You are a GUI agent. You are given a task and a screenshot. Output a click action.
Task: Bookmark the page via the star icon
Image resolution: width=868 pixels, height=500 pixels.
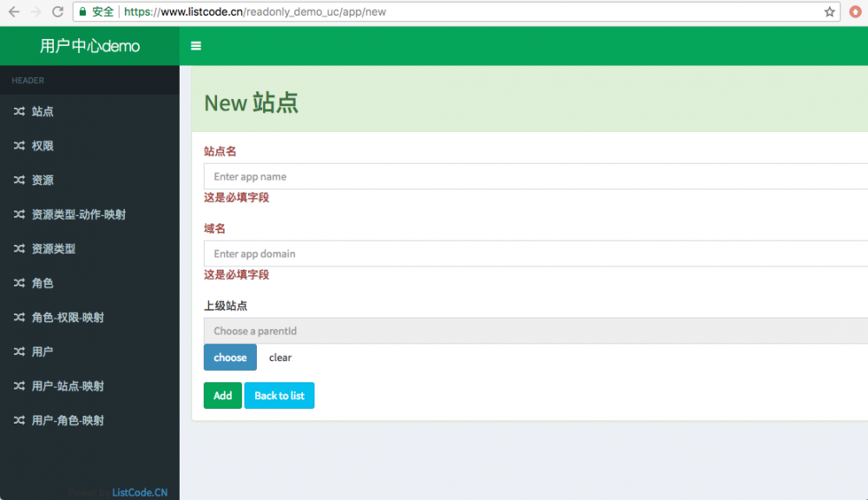pos(831,12)
